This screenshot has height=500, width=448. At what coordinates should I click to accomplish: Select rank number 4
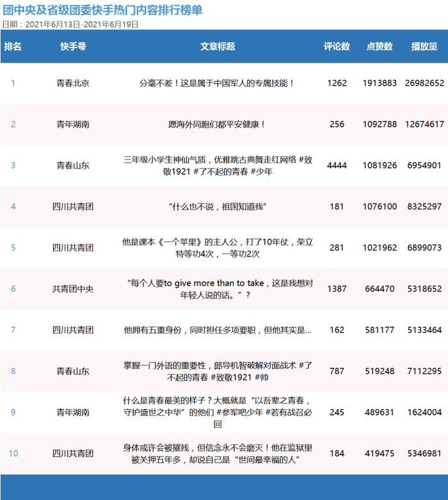[x=13, y=207]
